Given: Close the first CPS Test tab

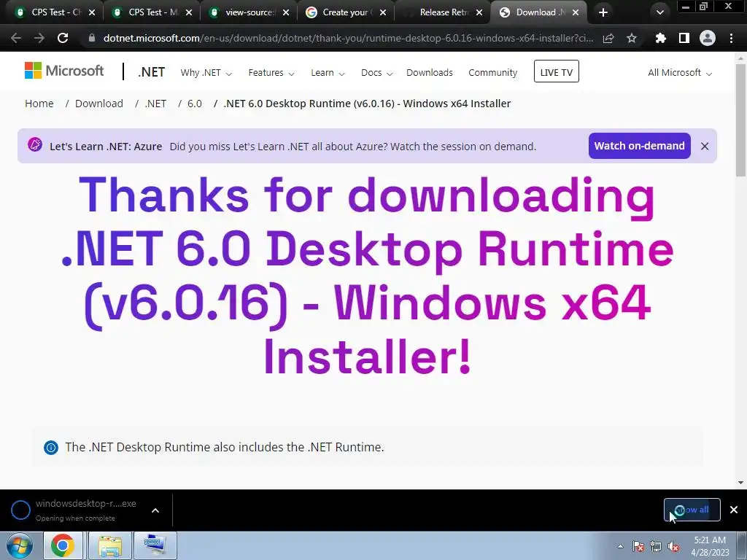Looking at the screenshot, I should tap(92, 12).
